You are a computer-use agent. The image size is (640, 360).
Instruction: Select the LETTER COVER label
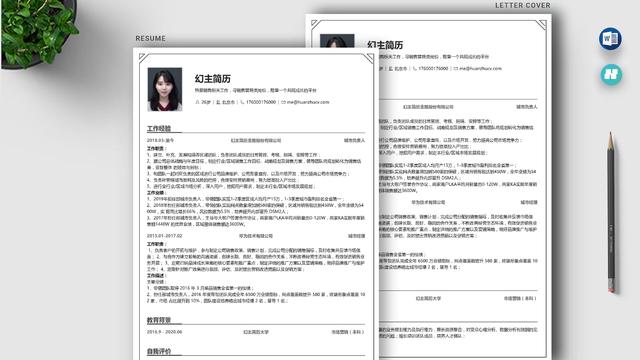point(523,5)
